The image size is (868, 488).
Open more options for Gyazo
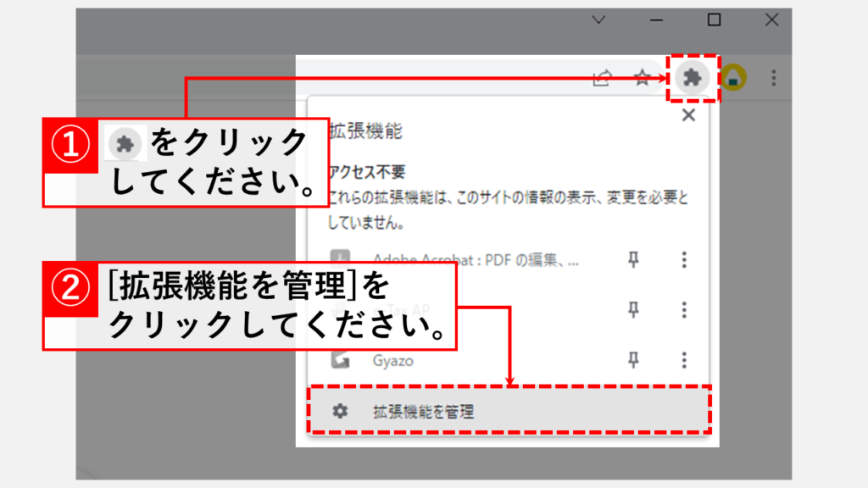click(x=684, y=360)
